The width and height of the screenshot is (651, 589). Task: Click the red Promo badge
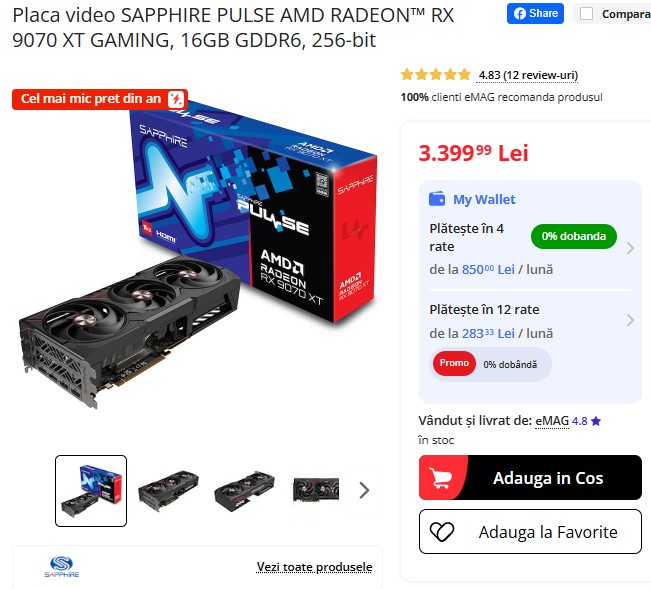[454, 363]
